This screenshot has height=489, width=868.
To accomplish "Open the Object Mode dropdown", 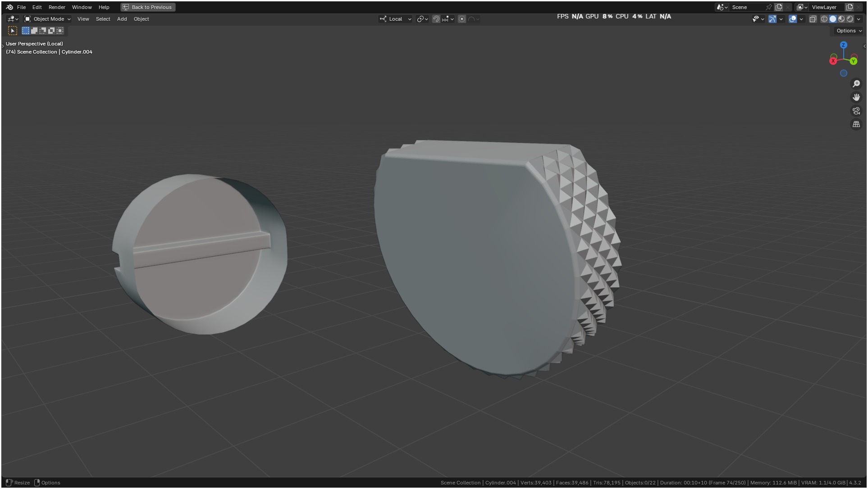I will pyautogui.click(x=47, y=19).
